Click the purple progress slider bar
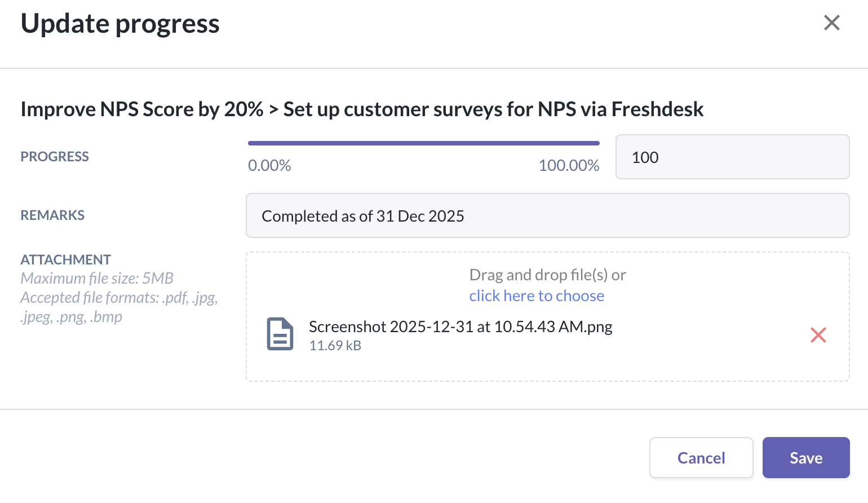The width and height of the screenshot is (868, 503). click(x=423, y=143)
